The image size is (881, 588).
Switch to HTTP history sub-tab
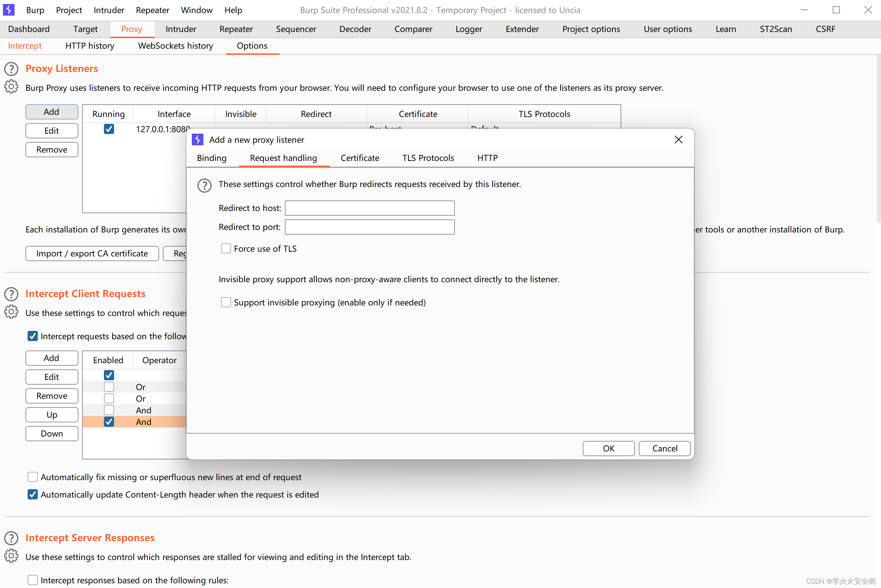click(x=90, y=46)
